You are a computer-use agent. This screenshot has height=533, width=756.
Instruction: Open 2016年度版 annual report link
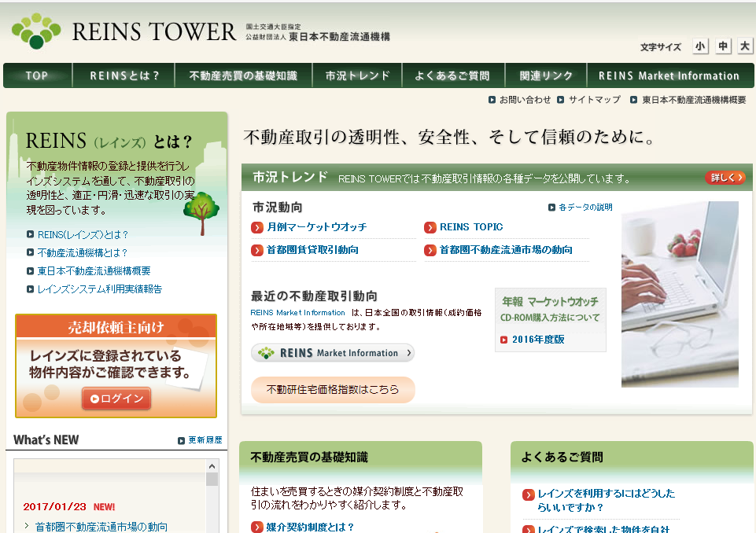(x=538, y=340)
